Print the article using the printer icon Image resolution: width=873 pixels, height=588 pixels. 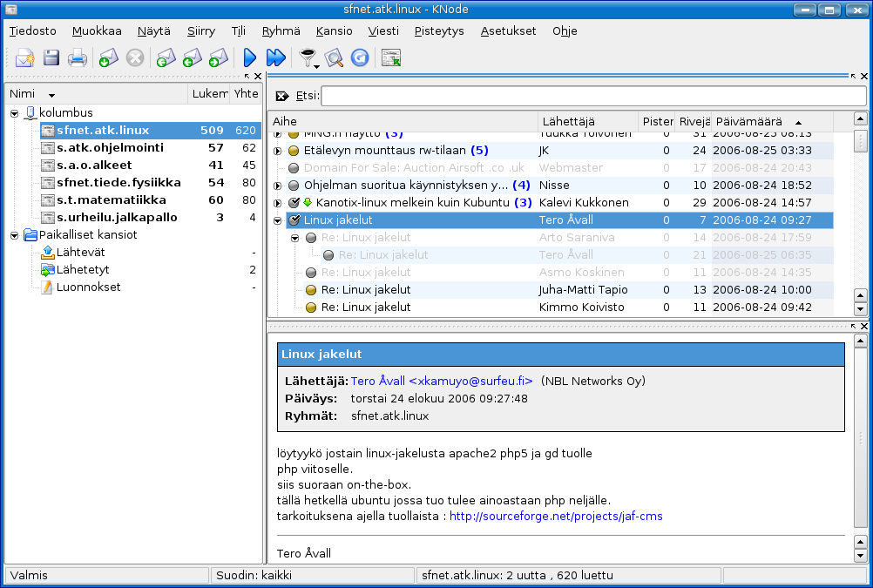[x=78, y=58]
